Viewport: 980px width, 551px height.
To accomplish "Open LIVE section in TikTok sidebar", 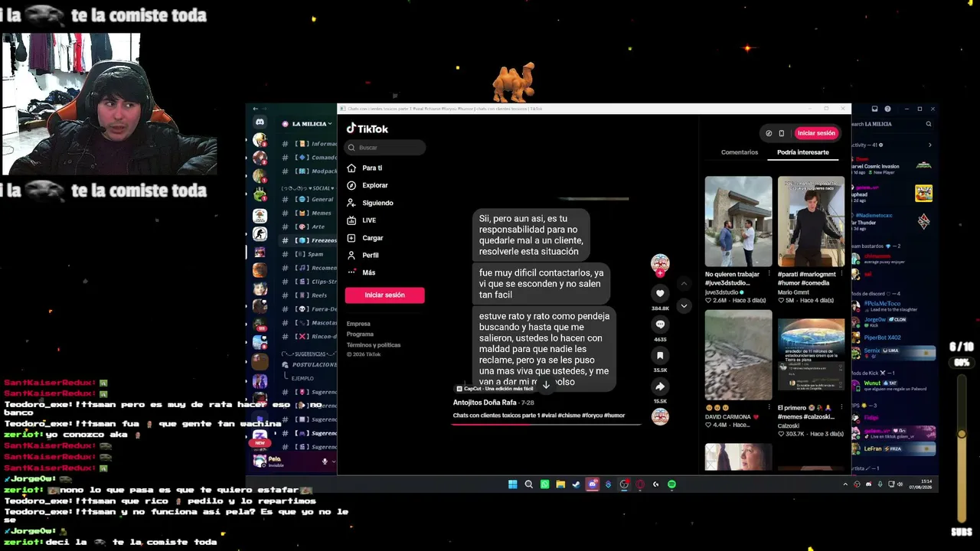I will tap(361, 220).
